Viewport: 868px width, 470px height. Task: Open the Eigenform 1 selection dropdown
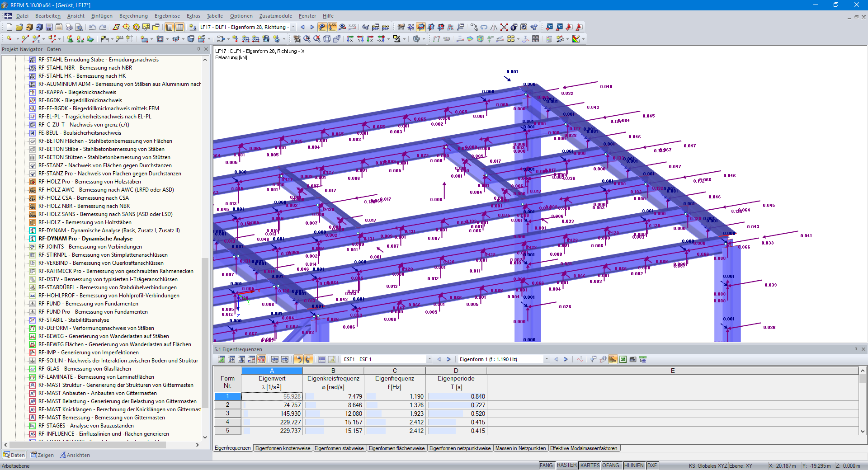(x=546, y=359)
